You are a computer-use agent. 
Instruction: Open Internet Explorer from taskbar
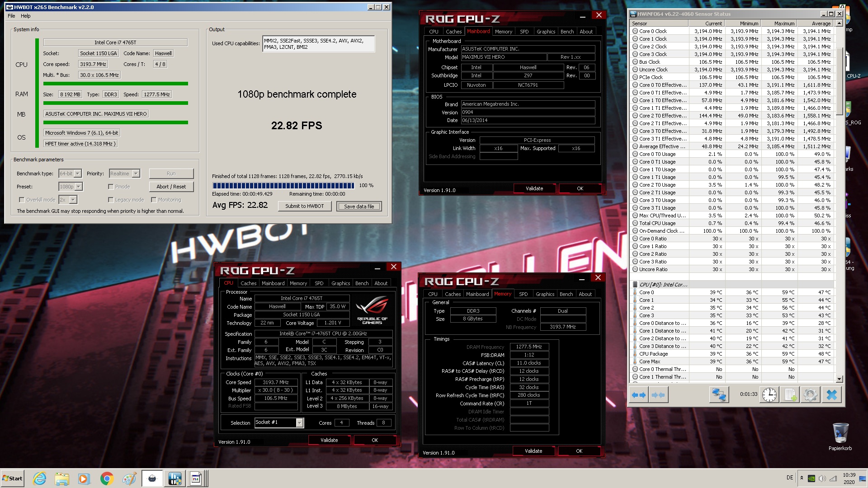click(x=40, y=479)
